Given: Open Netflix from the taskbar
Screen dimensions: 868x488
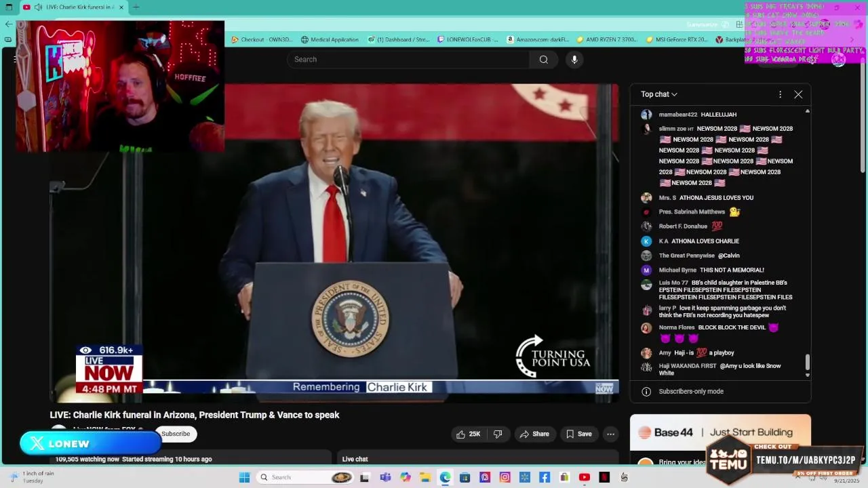Looking at the screenshot, I should click(x=604, y=477).
